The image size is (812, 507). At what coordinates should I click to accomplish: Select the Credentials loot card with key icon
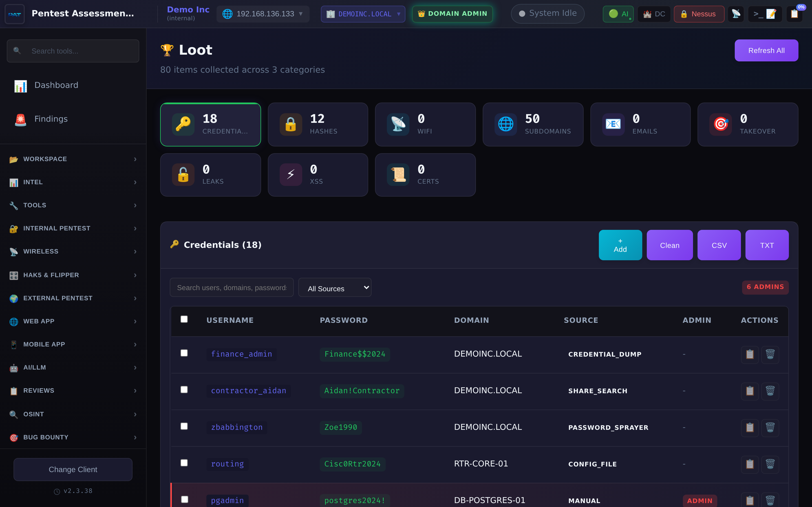pos(210,124)
